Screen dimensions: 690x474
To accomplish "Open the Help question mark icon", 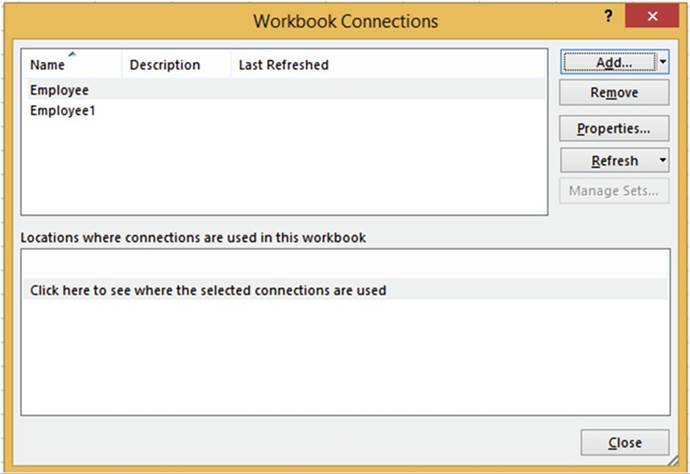I will point(608,18).
